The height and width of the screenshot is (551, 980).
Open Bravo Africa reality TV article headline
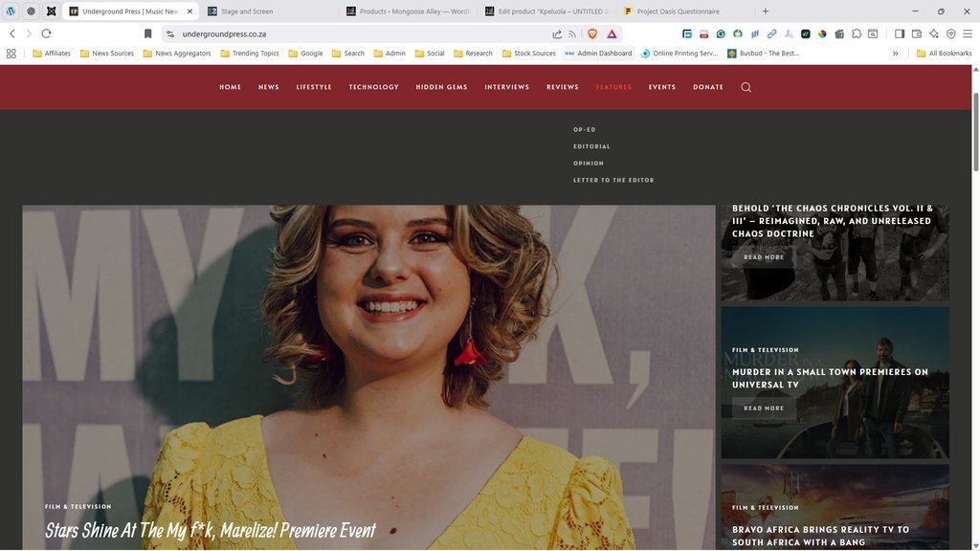pyautogui.click(x=820, y=536)
